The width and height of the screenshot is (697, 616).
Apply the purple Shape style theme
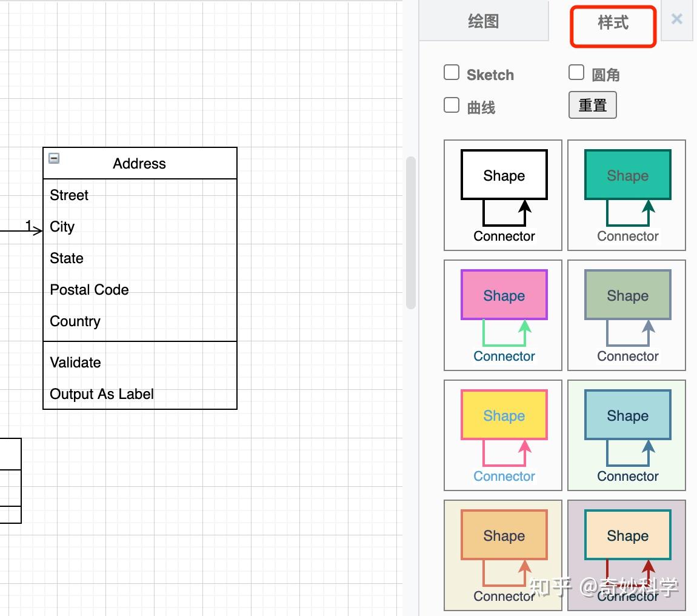pyautogui.click(x=626, y=554)
